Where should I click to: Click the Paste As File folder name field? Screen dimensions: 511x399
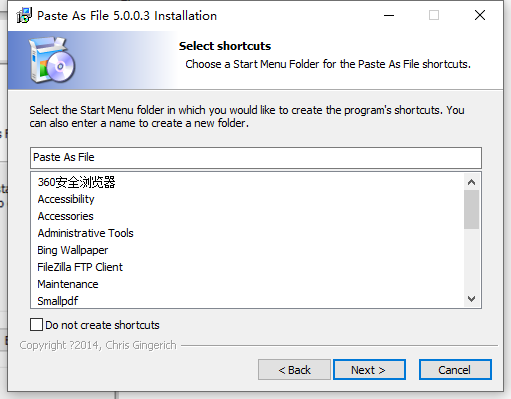(256, 158)
